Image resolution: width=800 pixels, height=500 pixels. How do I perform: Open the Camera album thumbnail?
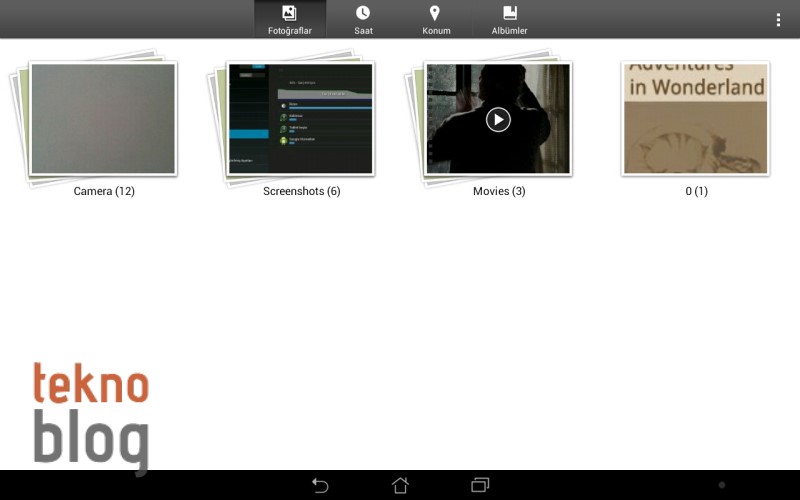[103, 118]
